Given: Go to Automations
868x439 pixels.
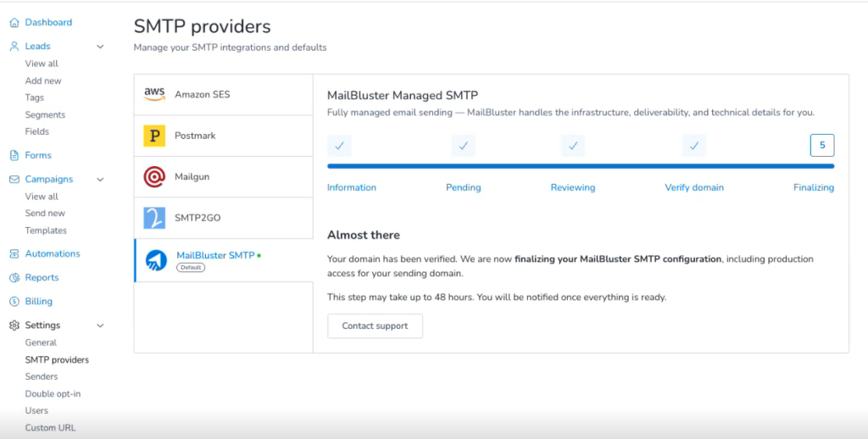Looking at the screenshot, I should click(53, 253).
